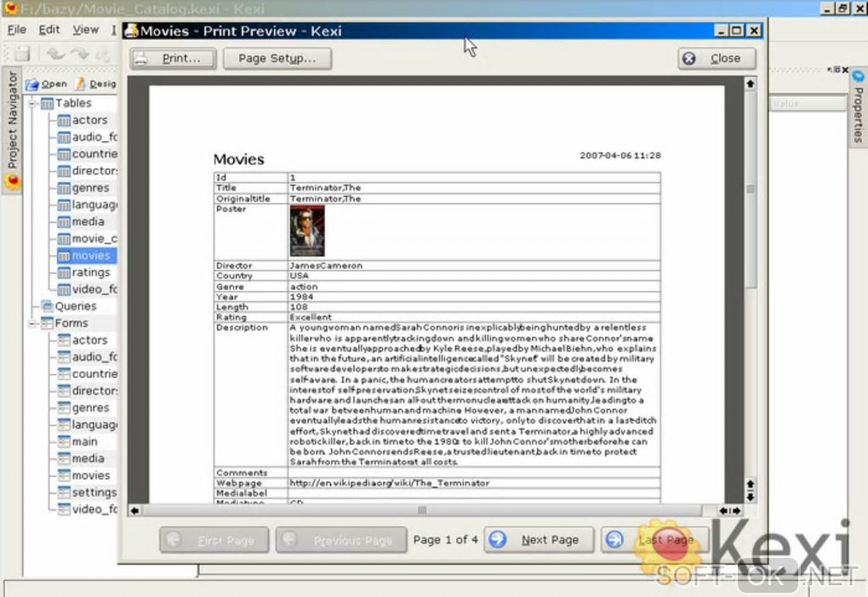Switch to the Properties side tab
Image resolution: width=868 pixels, height=597 pixels.
[858, 108]
